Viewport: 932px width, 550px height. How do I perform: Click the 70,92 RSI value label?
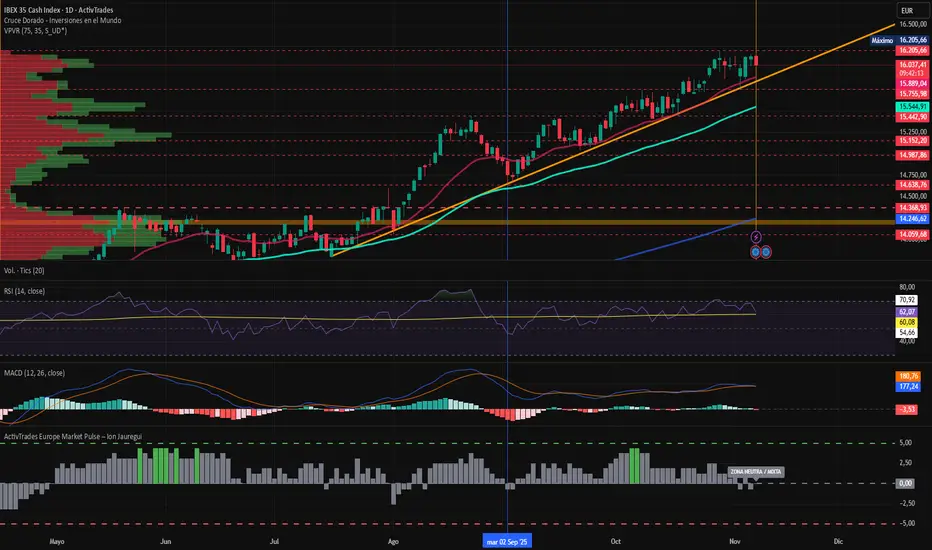click(906, 300)
